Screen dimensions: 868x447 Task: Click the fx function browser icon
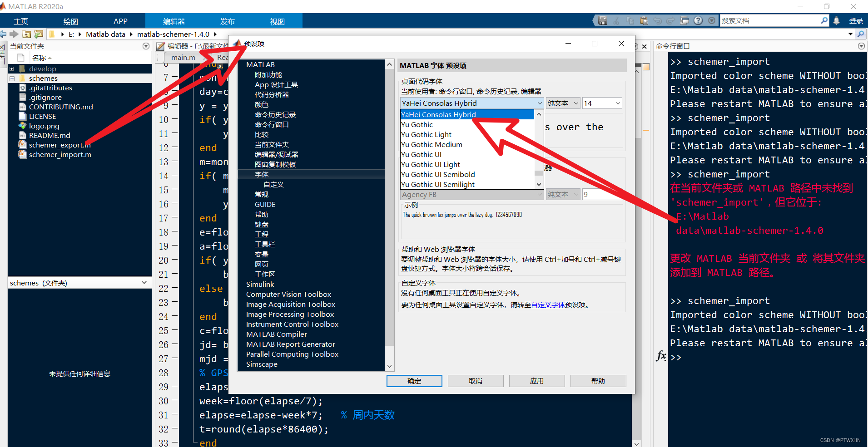661,356
